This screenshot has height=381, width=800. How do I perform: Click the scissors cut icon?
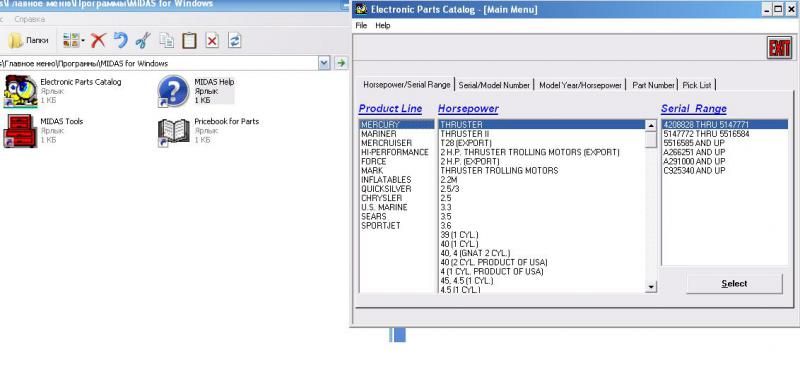point(143,40)
